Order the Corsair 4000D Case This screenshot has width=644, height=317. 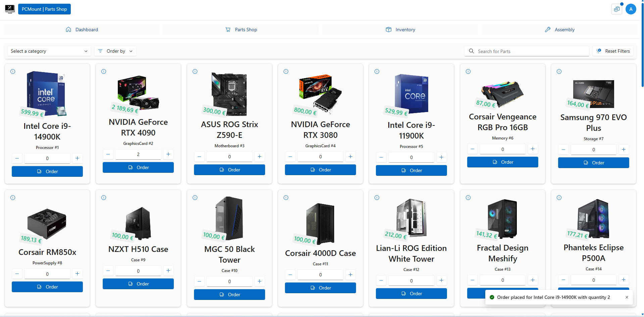click(x=320, y=288)
